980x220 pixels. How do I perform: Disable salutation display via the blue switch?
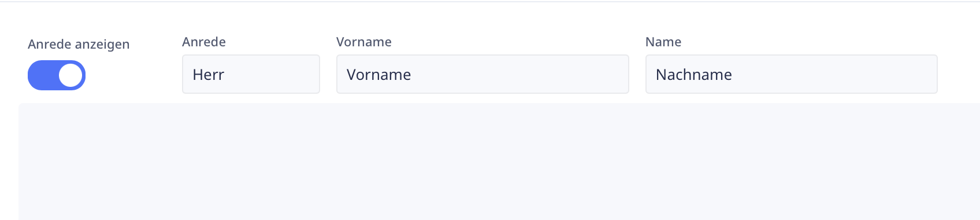coord(57,75)
